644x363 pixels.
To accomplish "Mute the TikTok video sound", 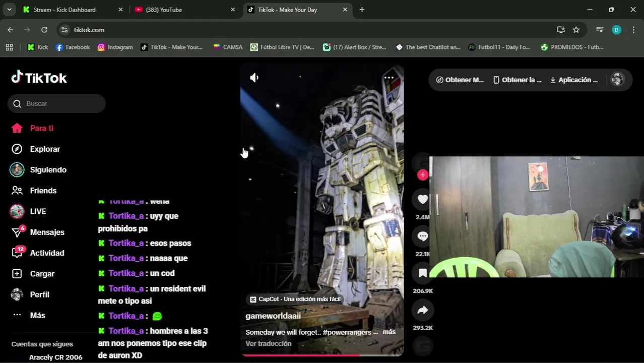I will (x=254, y=78).
